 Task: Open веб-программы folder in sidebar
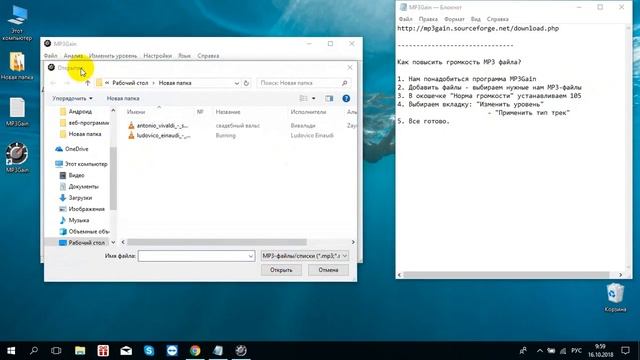point(84,122)
